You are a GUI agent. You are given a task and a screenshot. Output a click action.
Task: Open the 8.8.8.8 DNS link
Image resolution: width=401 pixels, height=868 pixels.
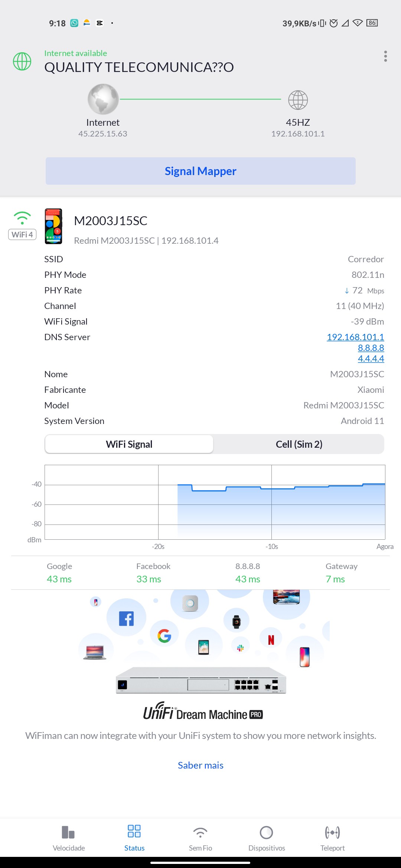point(371,348)
